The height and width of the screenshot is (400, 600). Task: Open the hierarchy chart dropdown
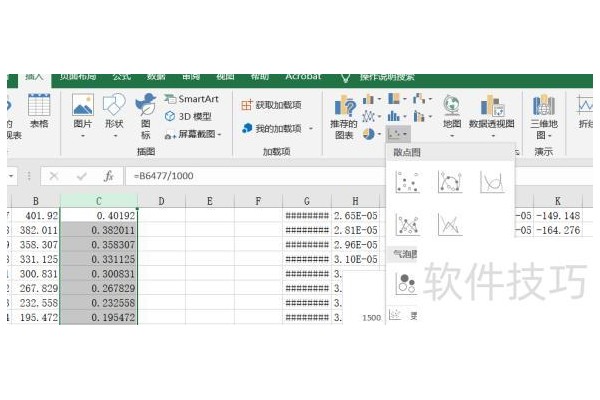click(x=396, y=99)
